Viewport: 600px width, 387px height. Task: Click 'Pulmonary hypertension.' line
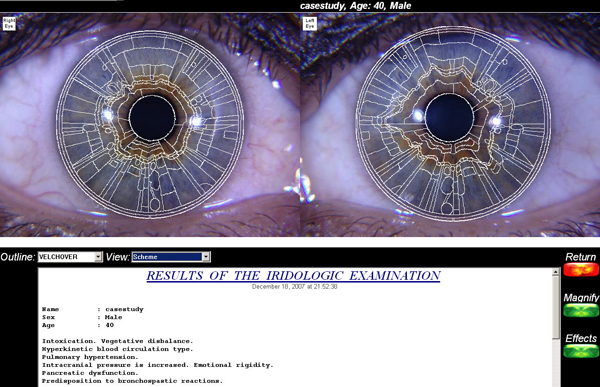[90, 357]
